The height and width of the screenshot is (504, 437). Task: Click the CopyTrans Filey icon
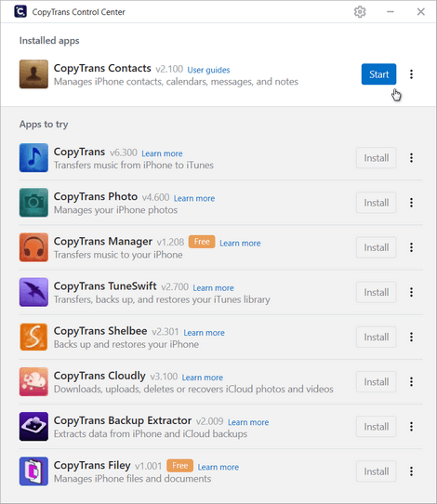[33, 471]
